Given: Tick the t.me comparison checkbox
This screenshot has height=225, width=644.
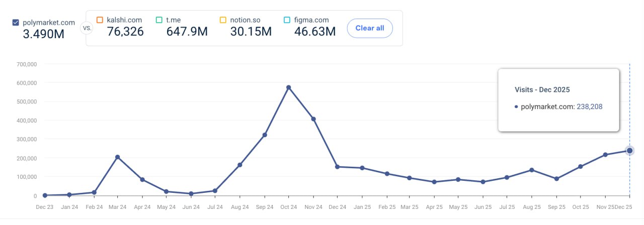Looking at the screenshot, I should click(159, 20).
